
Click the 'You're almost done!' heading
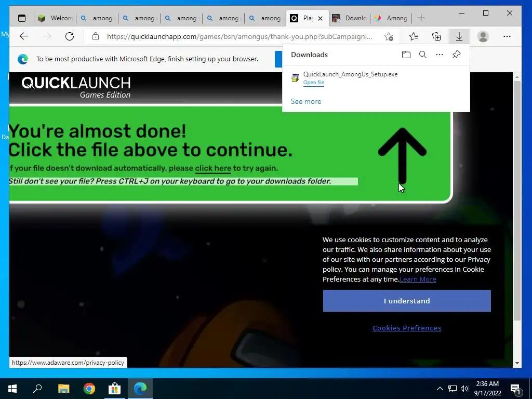coord(97,131)
